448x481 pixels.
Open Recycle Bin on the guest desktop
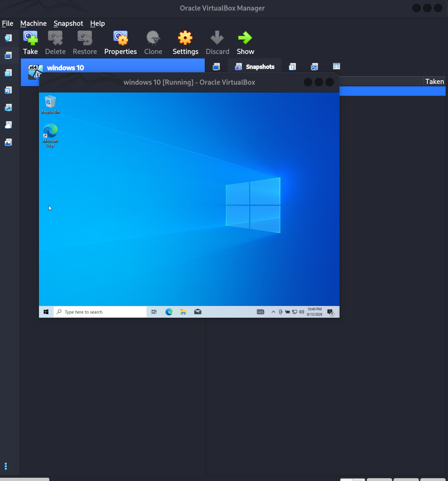coord(50,104)
